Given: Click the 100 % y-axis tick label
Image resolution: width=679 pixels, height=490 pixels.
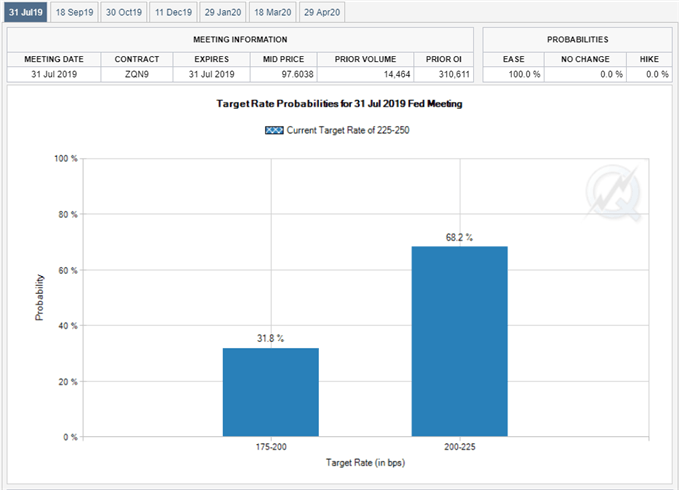Looking at the screenshot, I should 66,158.
